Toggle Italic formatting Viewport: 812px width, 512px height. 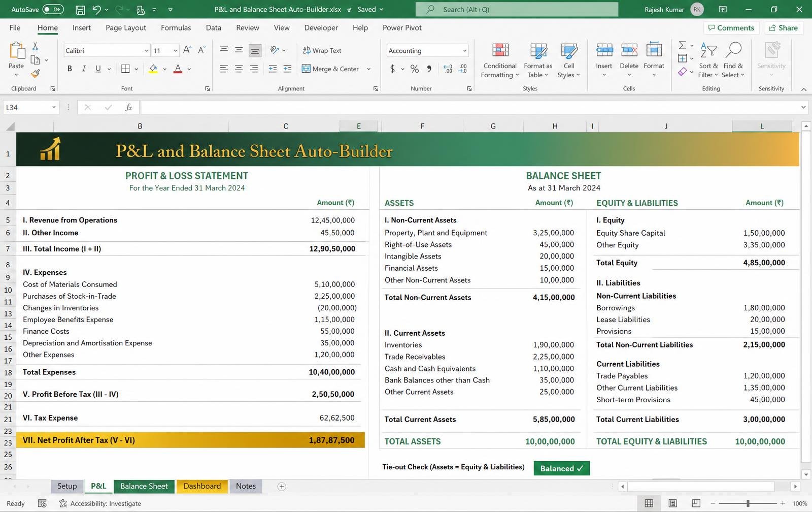click(x=83, y=69)
